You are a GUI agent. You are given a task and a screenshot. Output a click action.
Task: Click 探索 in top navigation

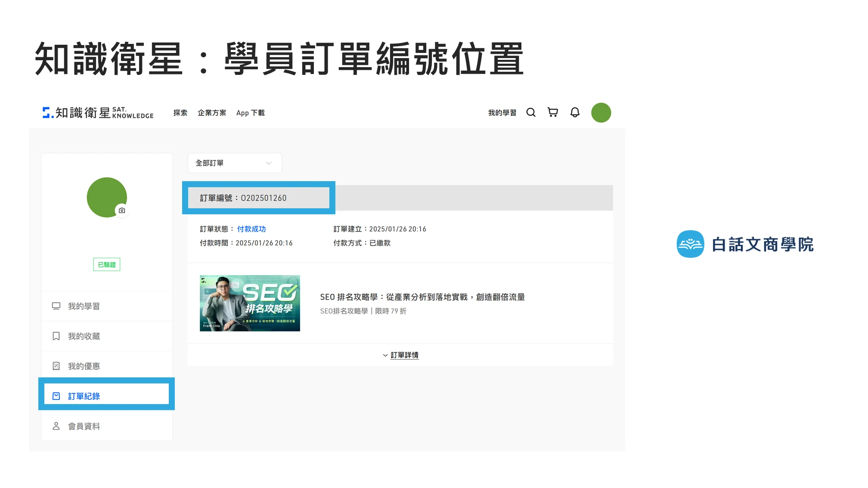point(180,113)
